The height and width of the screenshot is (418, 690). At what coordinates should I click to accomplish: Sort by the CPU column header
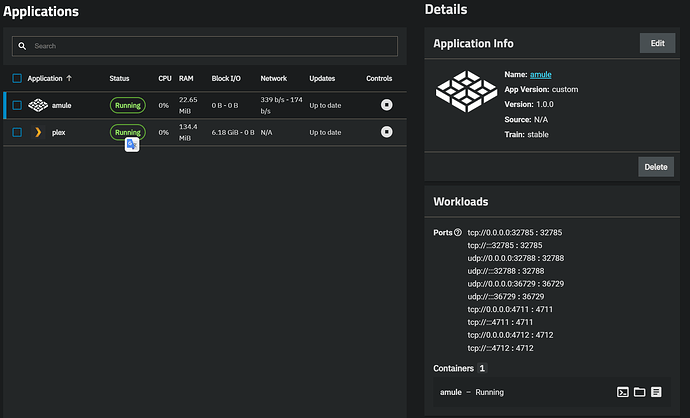click(x=165, y=78)
